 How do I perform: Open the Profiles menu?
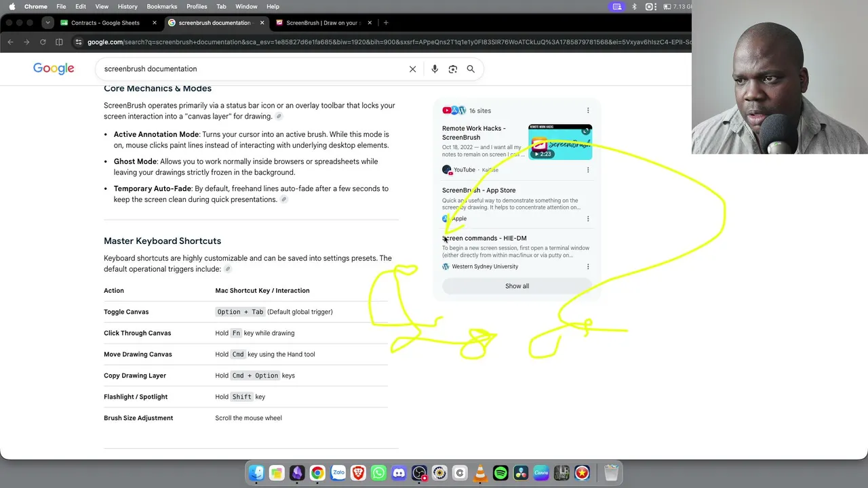click(197, 7)
